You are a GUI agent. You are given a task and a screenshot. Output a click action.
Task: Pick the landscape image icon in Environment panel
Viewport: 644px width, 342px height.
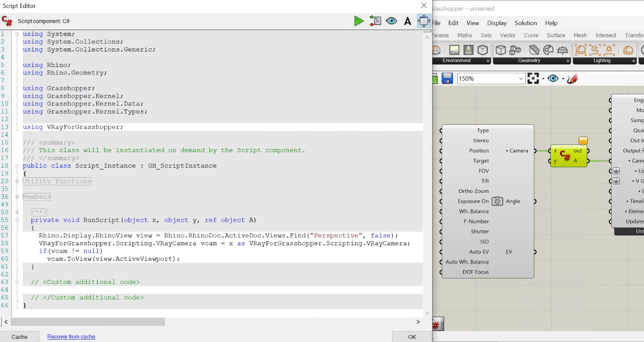click(454, 50)
